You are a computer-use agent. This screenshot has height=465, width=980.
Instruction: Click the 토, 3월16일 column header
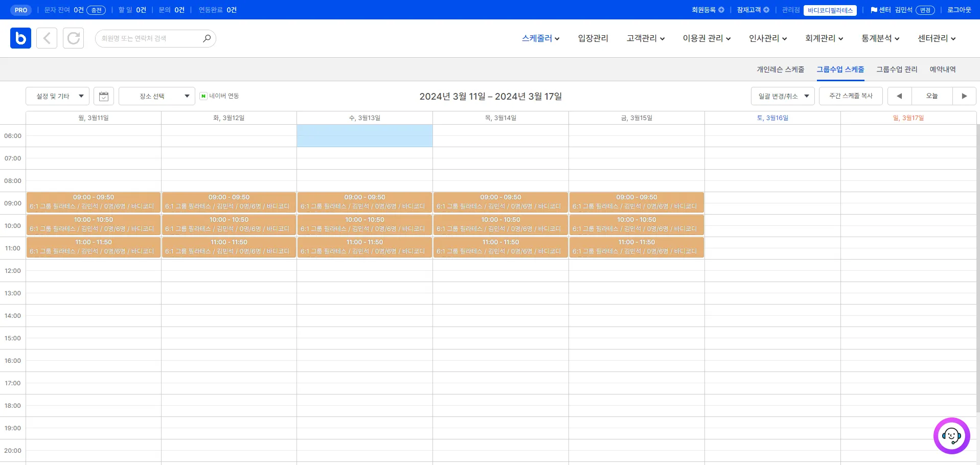(x=772, y=118)
